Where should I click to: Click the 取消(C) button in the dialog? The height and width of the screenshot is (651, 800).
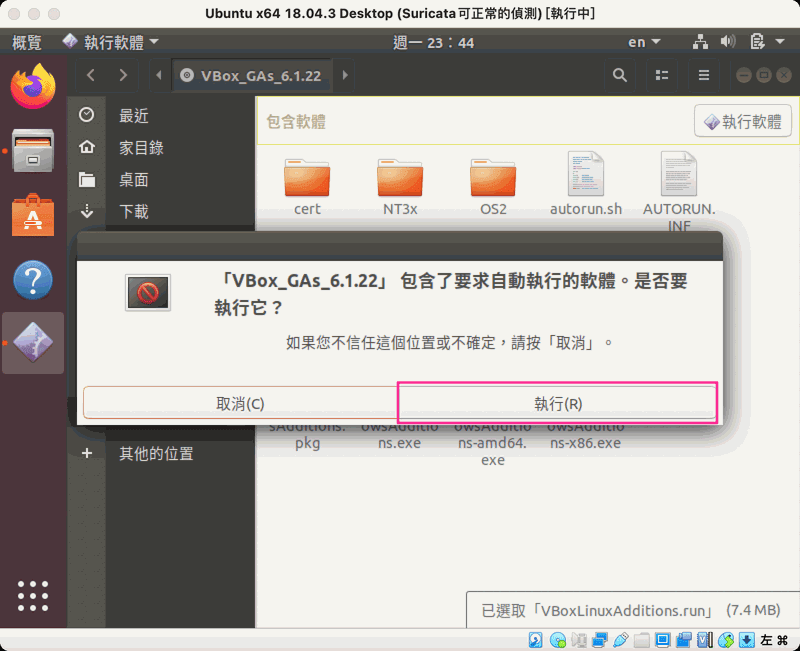click(x=240, y=403)
